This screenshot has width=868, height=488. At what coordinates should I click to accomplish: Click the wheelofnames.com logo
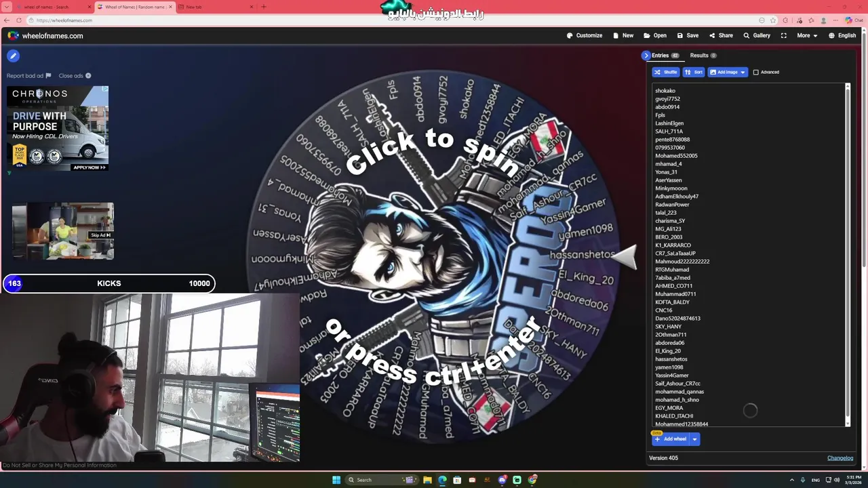tap(45, 35)
